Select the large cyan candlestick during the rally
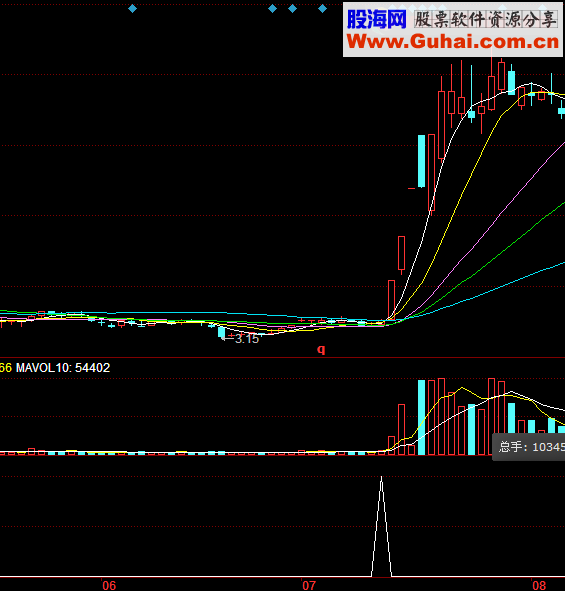This screenshot has width=565, height=591. (421, 161)
